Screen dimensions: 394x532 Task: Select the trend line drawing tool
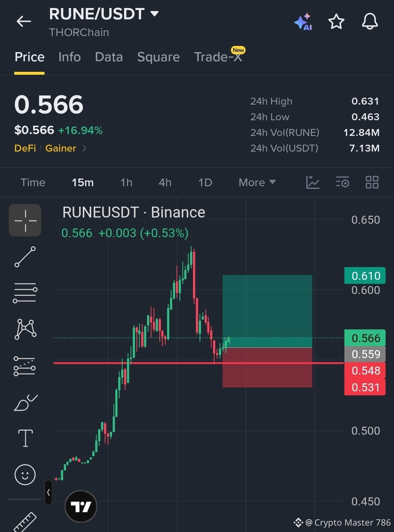tap(25, 257)
